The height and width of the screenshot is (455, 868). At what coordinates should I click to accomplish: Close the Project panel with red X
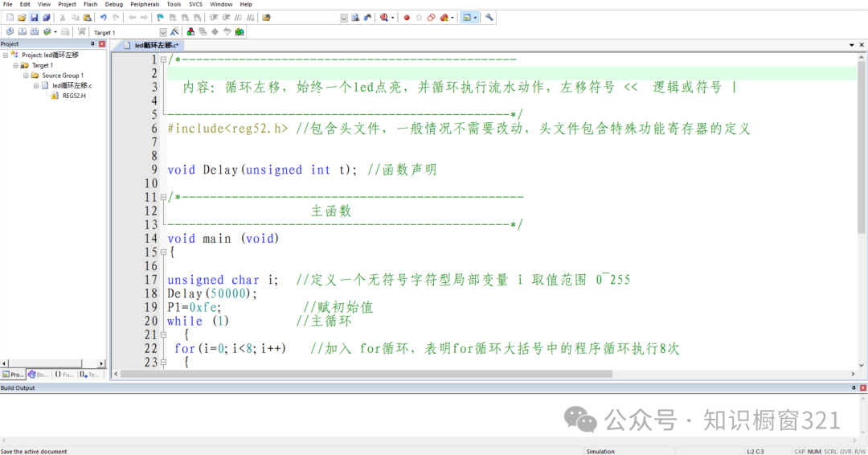pos(102,44)
